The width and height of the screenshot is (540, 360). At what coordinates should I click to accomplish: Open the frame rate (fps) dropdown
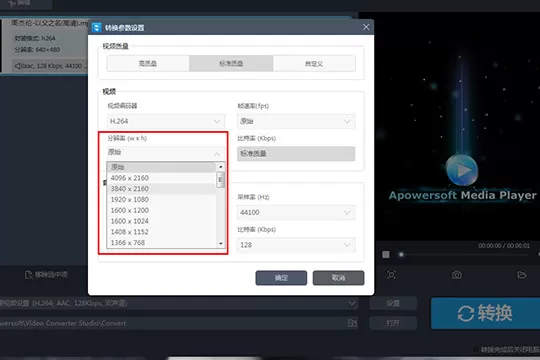point(296,121)
